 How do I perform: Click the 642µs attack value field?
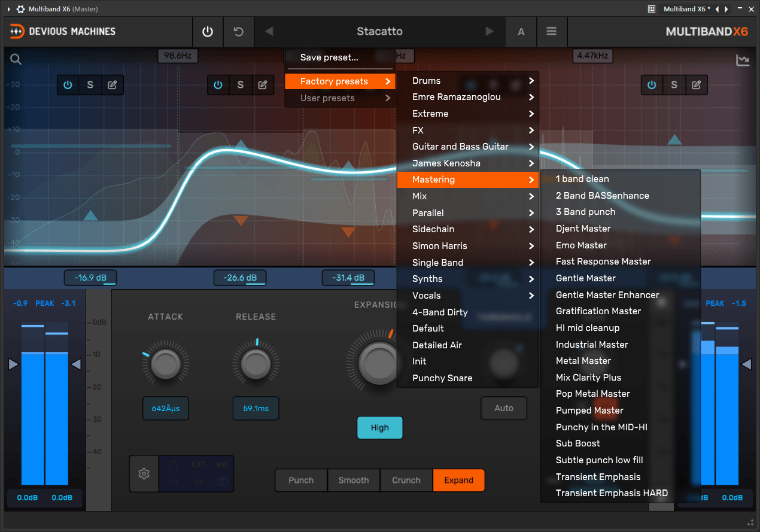coord(166,409)
